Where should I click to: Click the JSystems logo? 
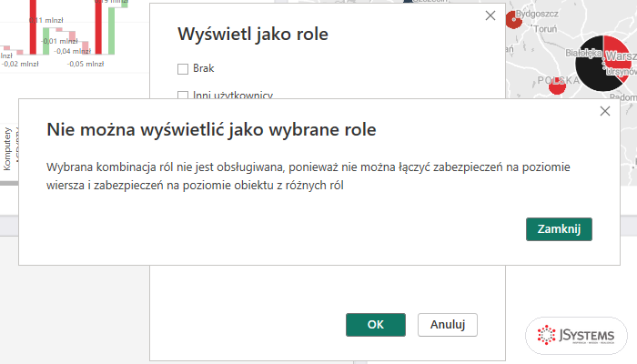(576, 336)
